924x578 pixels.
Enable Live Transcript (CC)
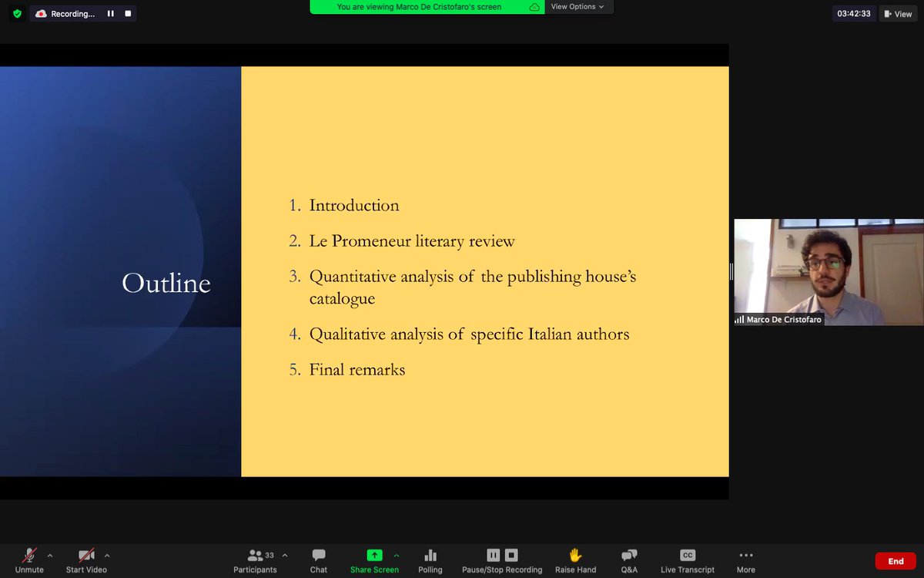688,560
